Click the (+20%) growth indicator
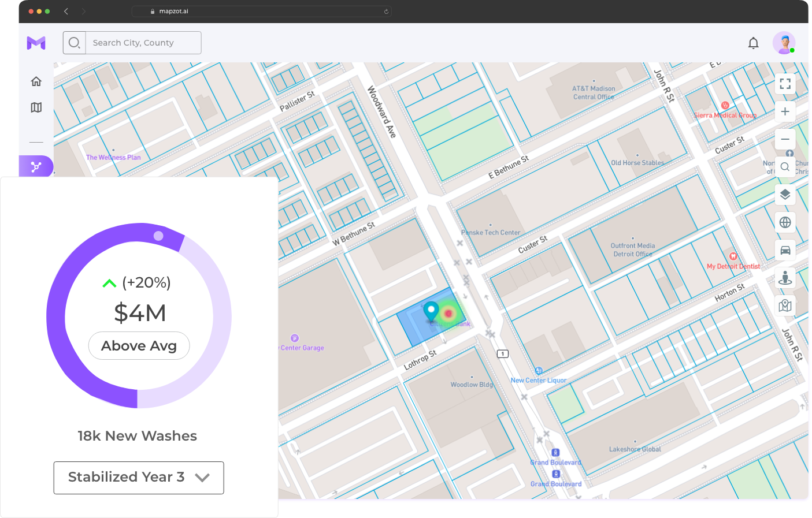 coord(137,282)
